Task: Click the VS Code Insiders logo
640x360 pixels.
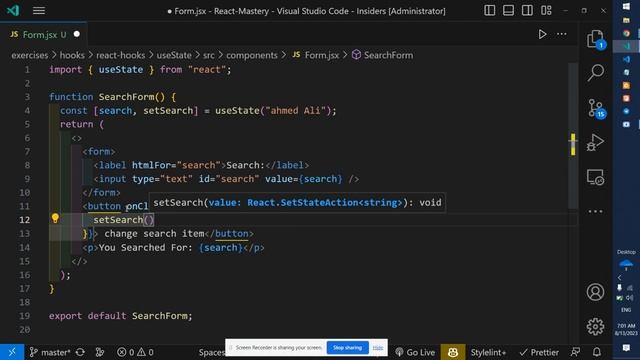Action: (13, 10)
